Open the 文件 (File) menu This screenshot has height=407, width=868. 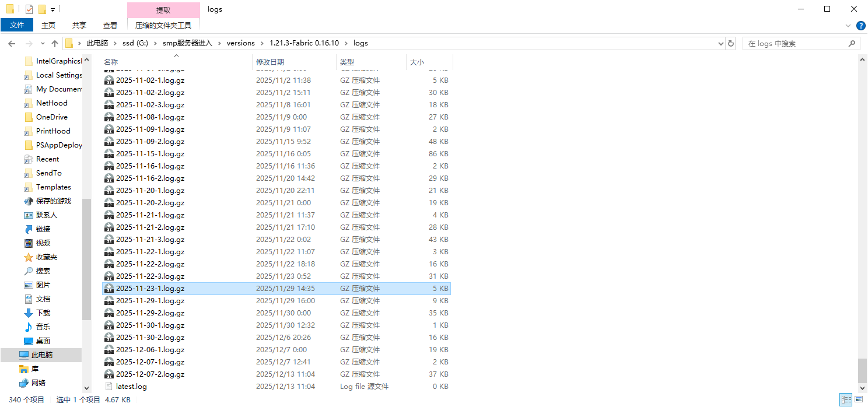17,25
